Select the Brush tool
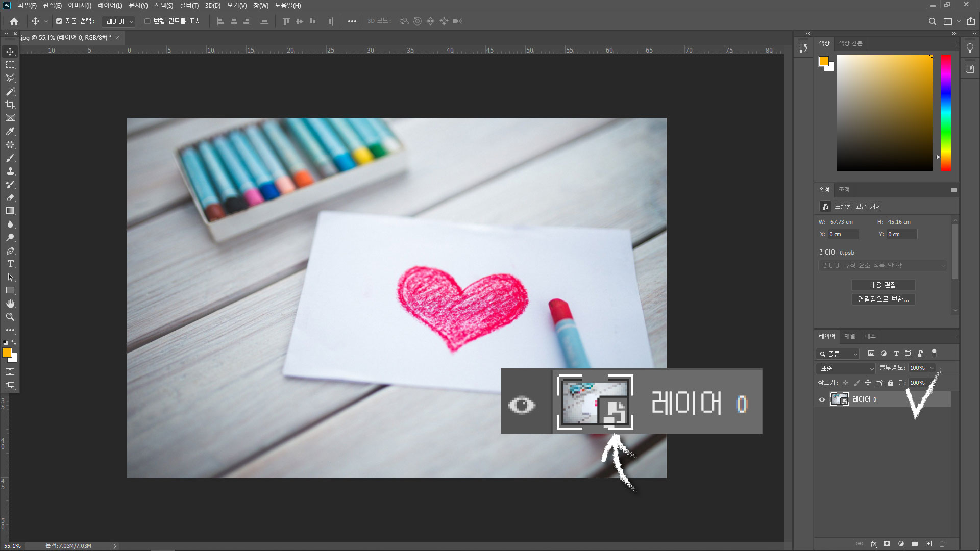This screenshot has height=551, width=980. (10, 158)
